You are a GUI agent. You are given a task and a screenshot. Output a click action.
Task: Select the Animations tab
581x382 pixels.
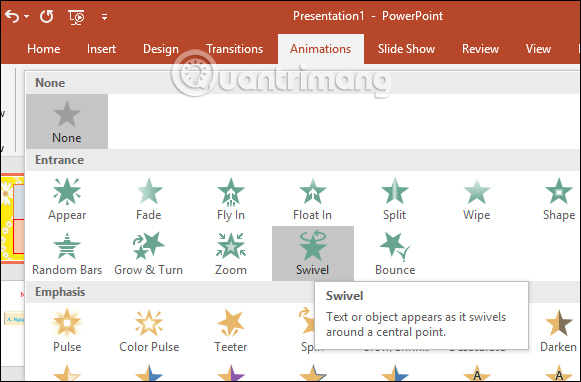pyautogui.click(x=321, y=49)
